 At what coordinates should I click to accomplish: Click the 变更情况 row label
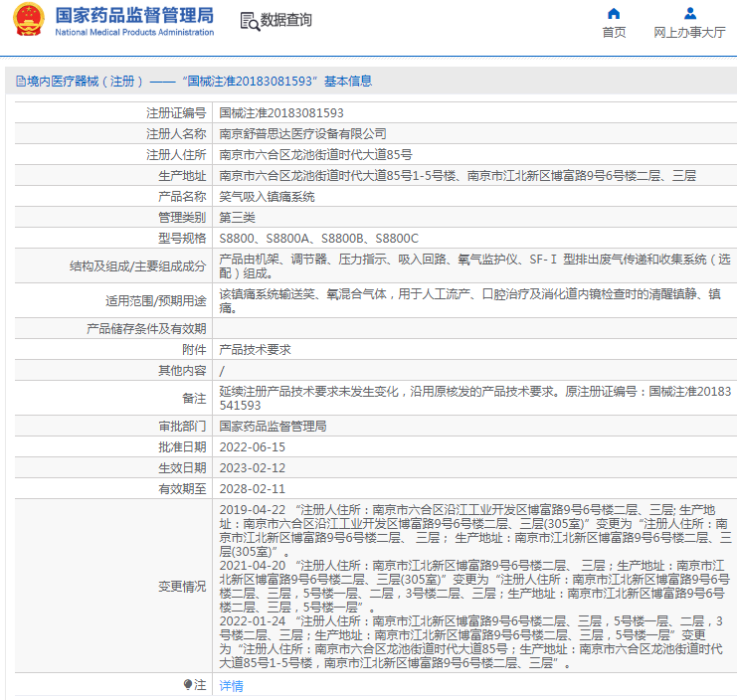[x=182, y=587]
